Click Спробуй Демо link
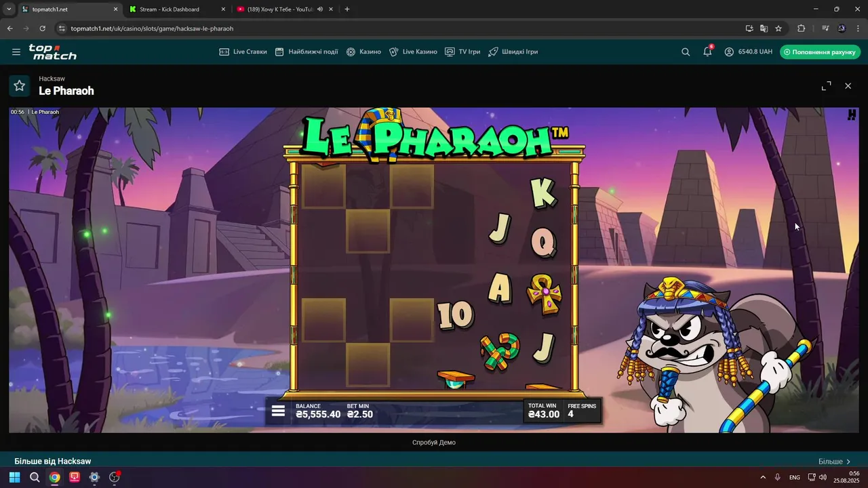Image resolution: width=868 pixels, height=488 pixels. [x=434, y=443]
